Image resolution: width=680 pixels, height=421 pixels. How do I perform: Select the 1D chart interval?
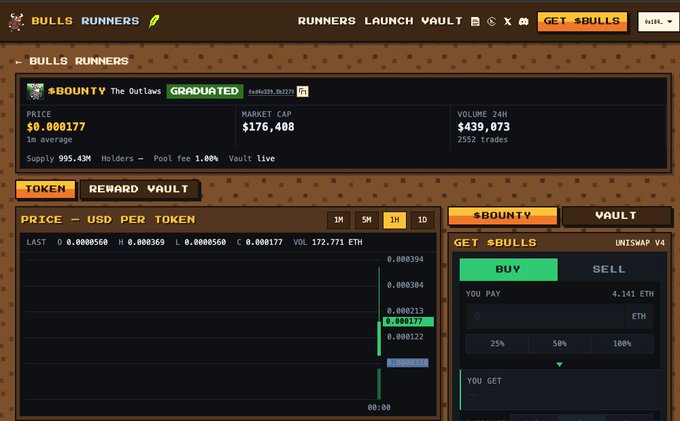422,220
